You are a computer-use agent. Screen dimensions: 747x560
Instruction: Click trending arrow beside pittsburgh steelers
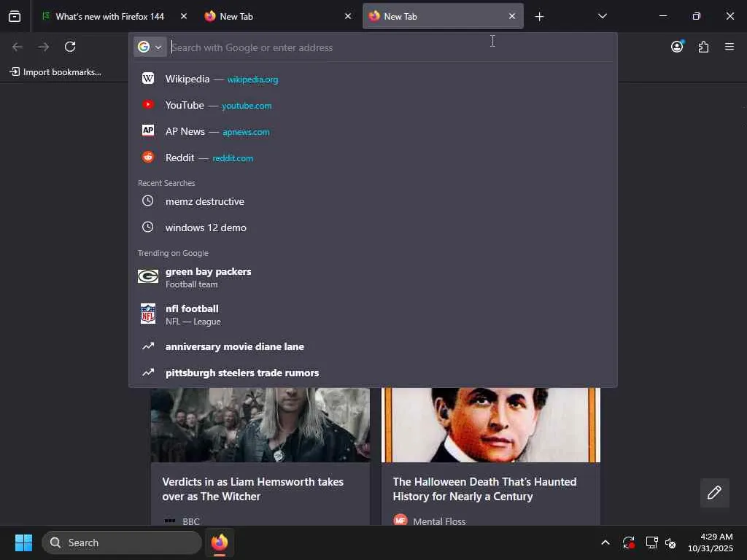pyautogui.click(x=148, y=373)
